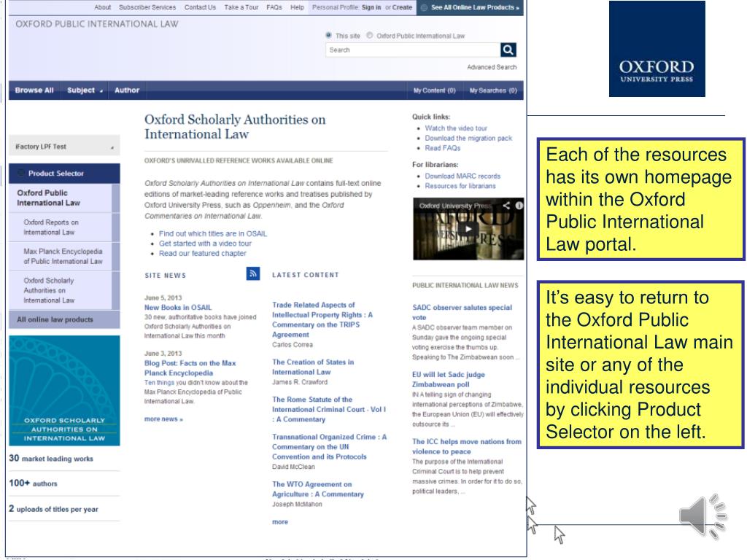Click inside the Search input field
This screenshot has height=560, width=747.
tap(413, 50)
